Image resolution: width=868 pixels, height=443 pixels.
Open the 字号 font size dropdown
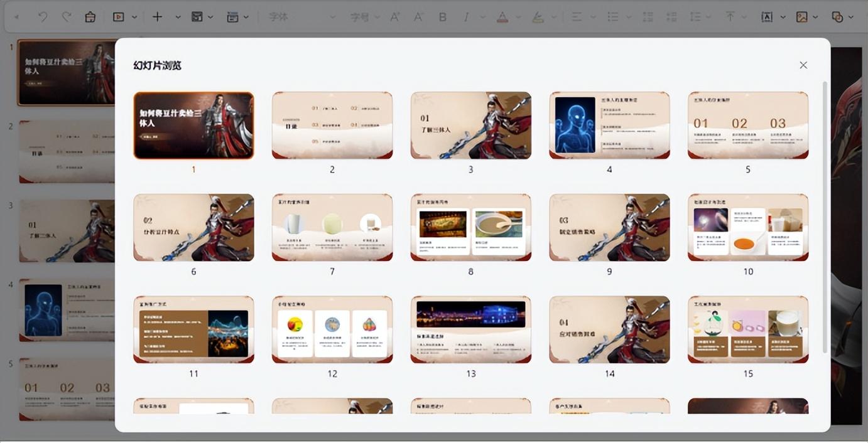pyautogui.click(x=366, y=17)
